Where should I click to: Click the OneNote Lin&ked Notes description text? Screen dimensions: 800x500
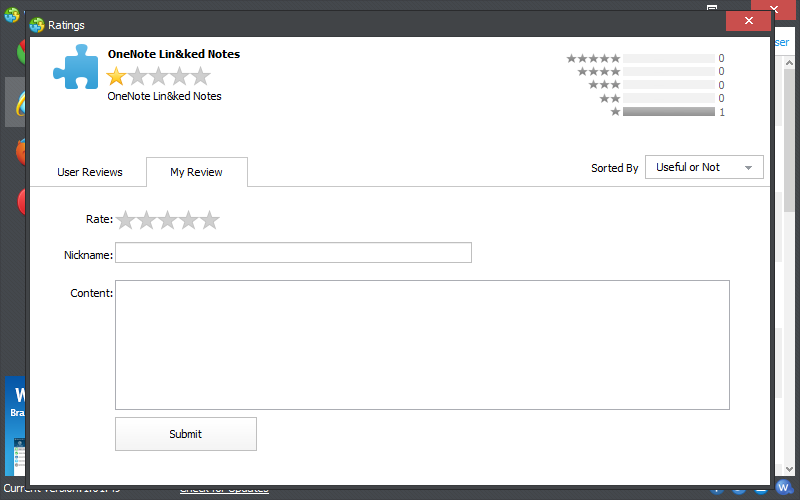click(x=164, y=96)
